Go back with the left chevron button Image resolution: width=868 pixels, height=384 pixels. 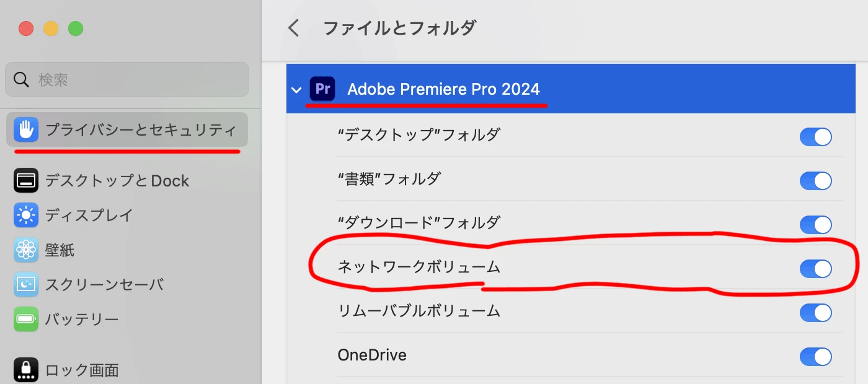294,28
